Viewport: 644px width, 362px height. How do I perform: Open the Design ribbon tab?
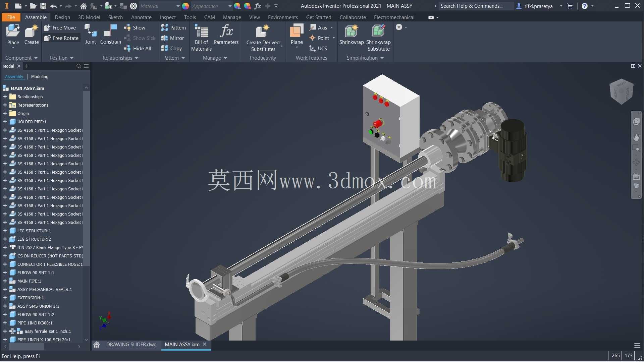[62, 17]
